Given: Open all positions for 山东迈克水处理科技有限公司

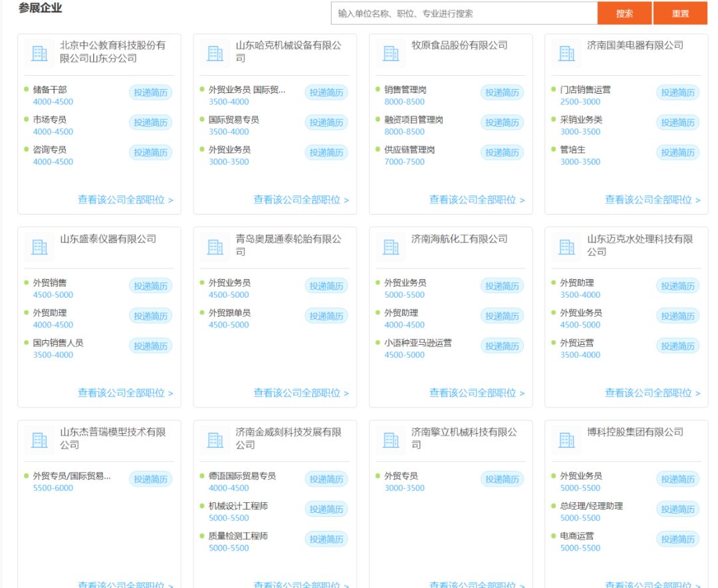Looking at the screenshot, I should click(x=650, y=393).
